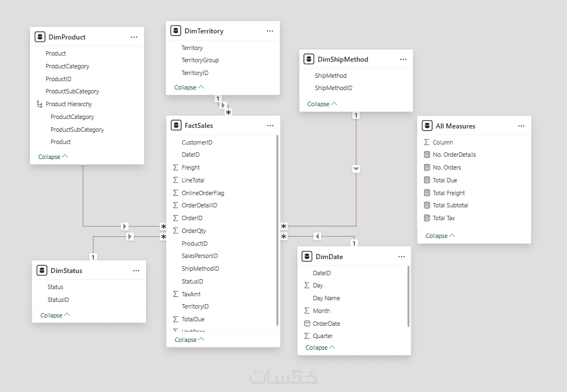Image resolution: width=567 pixels, height=392 pixels.
Task: Open the All Measures more options menu
Action: coord(521,126)
